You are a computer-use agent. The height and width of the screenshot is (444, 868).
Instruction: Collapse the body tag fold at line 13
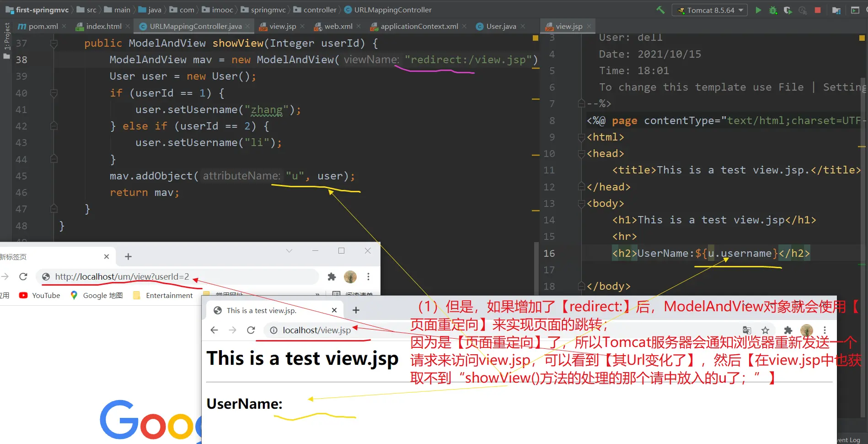pos(581,203)
